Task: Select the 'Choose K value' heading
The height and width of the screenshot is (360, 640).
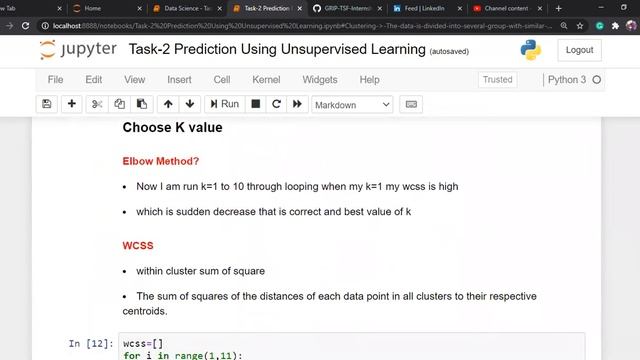Action: coord(172,127)
